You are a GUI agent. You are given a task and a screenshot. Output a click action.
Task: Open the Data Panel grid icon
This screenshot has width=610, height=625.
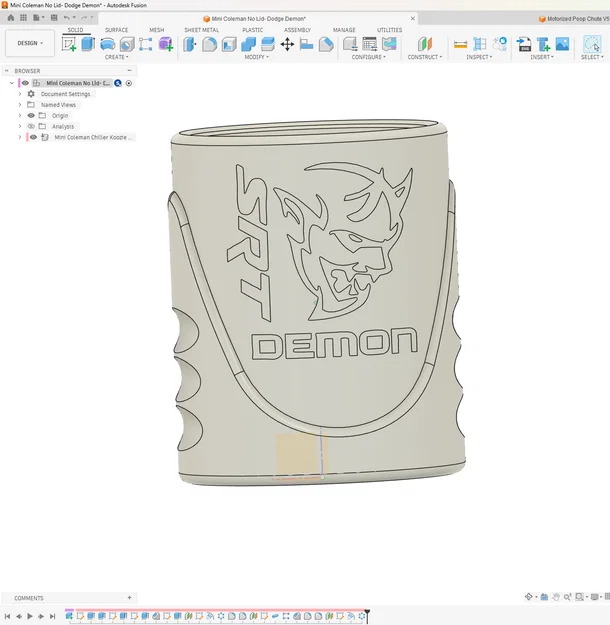24,18
